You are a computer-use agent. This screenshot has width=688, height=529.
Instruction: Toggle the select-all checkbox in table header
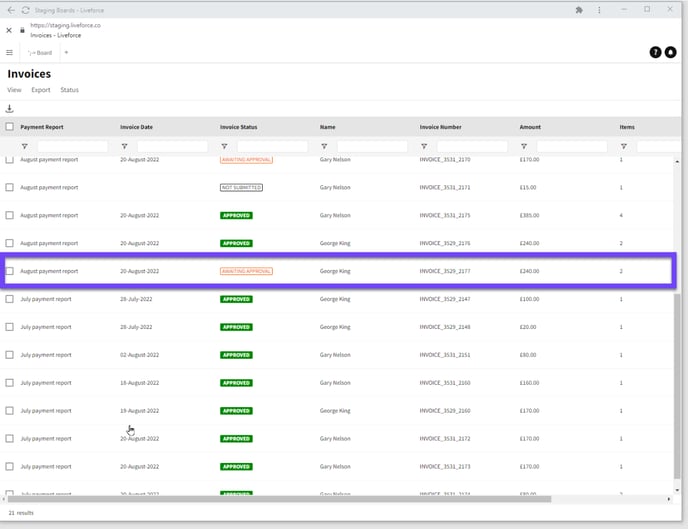coord(9,127)
